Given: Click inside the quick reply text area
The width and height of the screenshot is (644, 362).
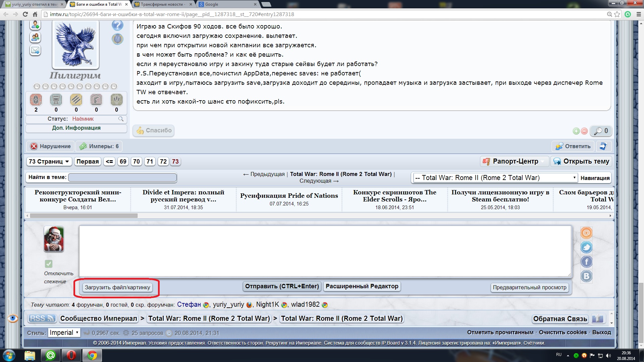Looking at the screenshot, I should click(x=325, y=251).
